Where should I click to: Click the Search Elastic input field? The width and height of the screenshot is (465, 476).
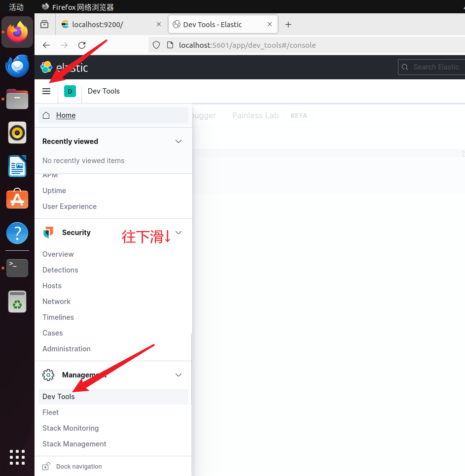click(434, 67)
